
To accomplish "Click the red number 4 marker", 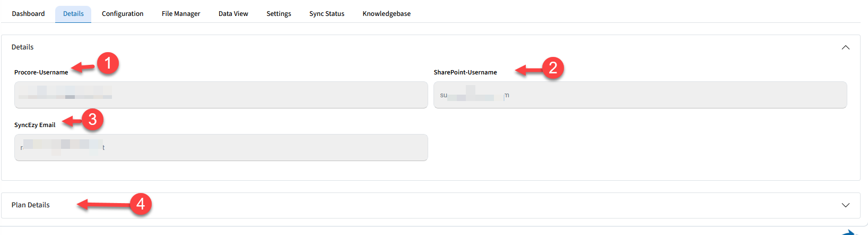I will pos(141,204).
